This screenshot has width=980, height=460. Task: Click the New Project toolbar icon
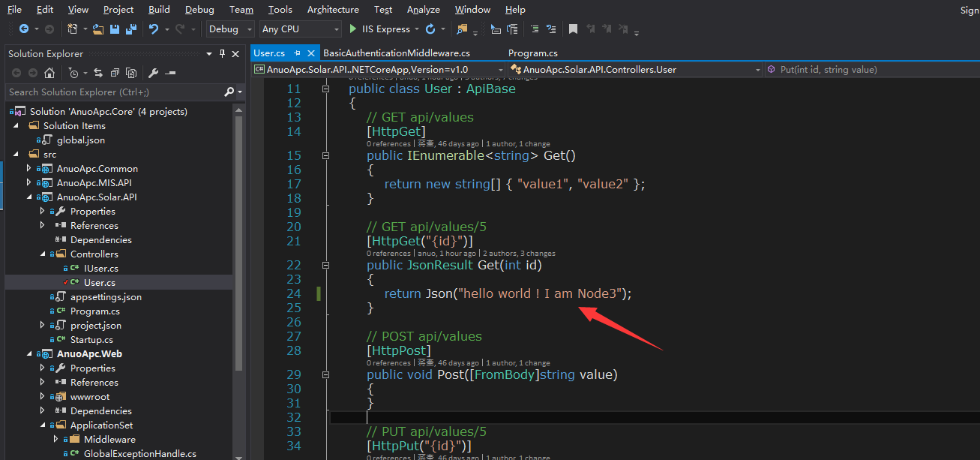pos(73,29)
